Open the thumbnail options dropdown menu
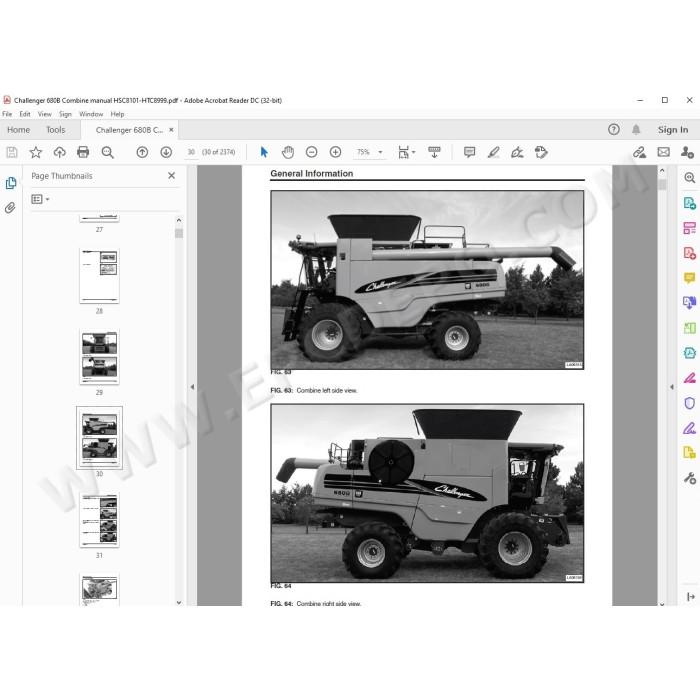 click(x=40, y=199)
